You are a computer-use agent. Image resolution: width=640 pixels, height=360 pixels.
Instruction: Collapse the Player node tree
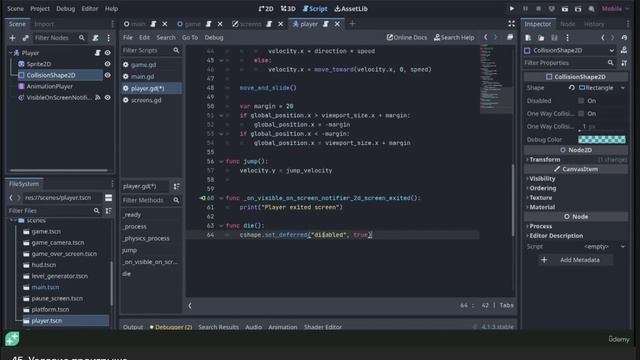point(11,53)
